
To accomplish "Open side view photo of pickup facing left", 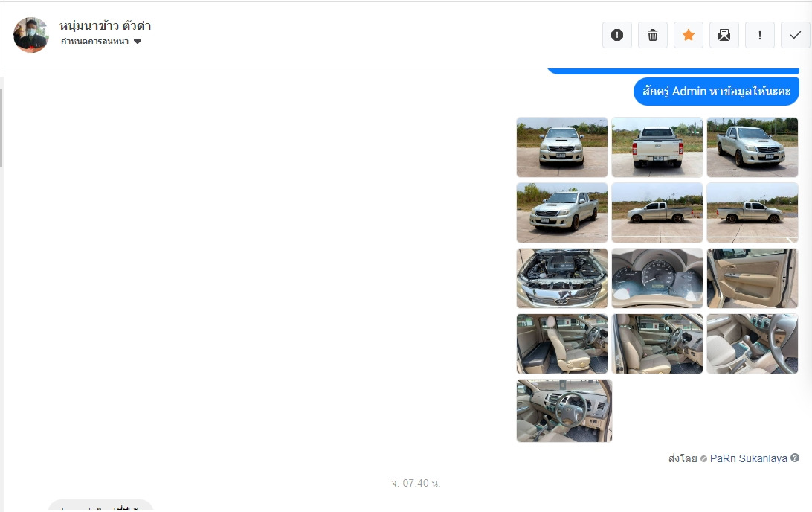I will (657, 213).
